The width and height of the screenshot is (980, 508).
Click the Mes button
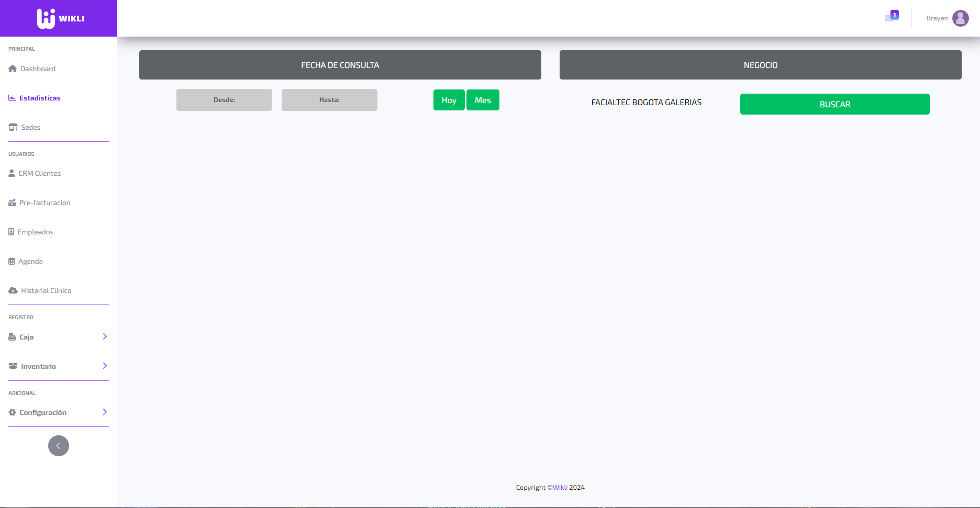click(x=483, y=100)
